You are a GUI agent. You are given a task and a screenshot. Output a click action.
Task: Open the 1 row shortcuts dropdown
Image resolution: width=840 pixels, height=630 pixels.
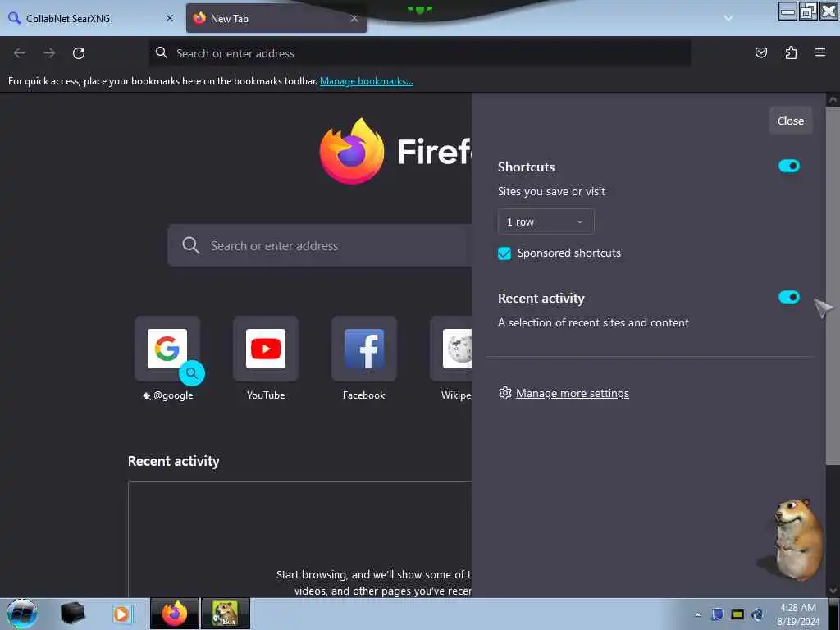[x=546, y=221]
